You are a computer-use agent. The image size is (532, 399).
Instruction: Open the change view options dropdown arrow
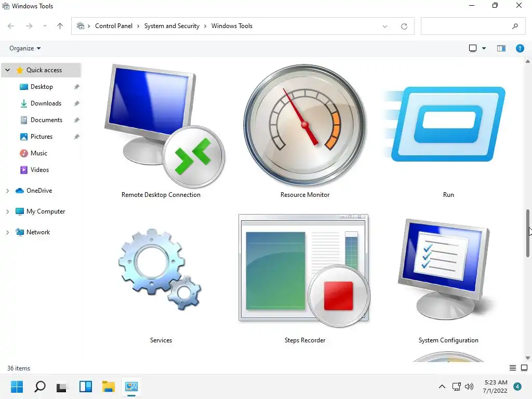pyautogui.click(x=484, y=48)
